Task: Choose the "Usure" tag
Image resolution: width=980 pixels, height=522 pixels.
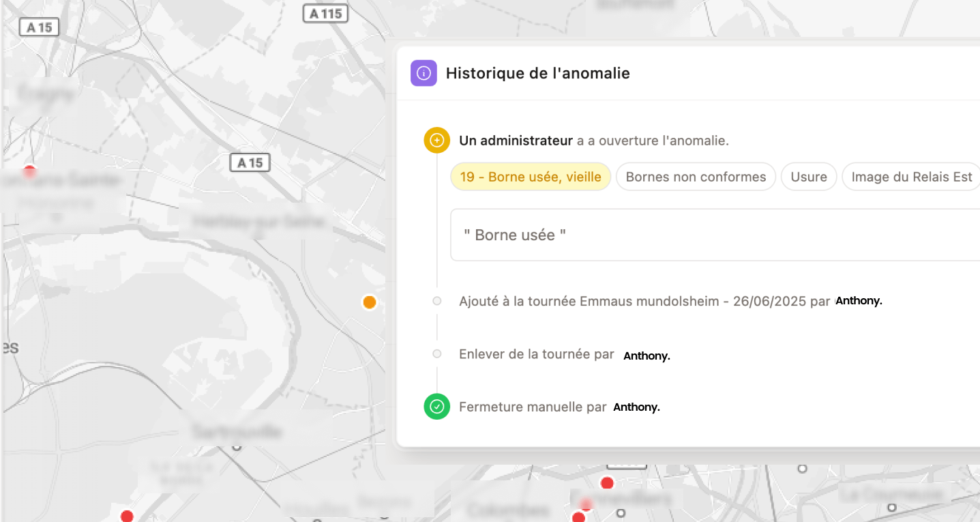Action: 809,177
